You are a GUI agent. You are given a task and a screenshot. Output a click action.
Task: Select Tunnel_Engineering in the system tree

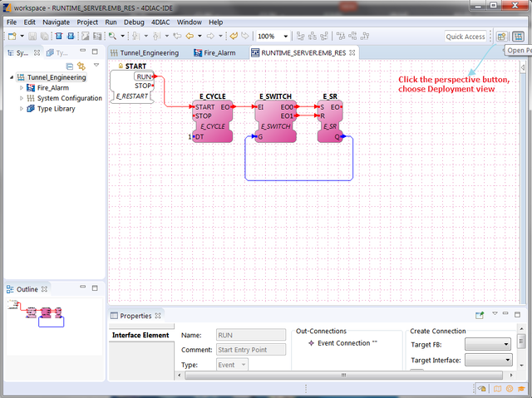[x=52, y=77]
